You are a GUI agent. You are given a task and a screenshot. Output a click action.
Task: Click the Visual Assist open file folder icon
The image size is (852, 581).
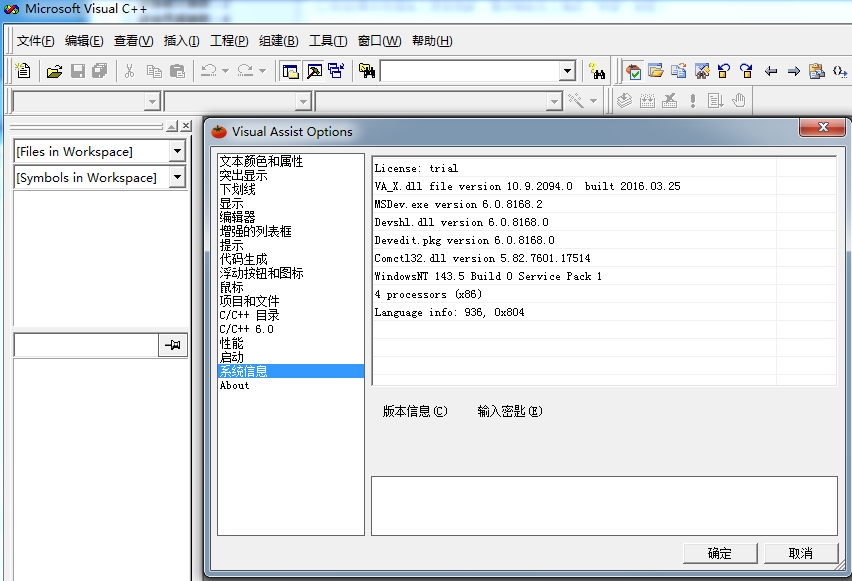pyautogui.click(x=656, y=71)
